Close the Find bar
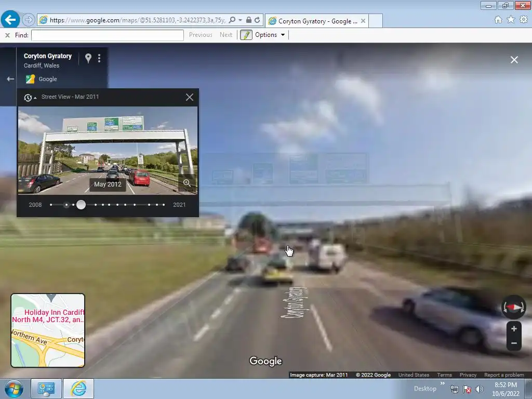 click(7, 35)
